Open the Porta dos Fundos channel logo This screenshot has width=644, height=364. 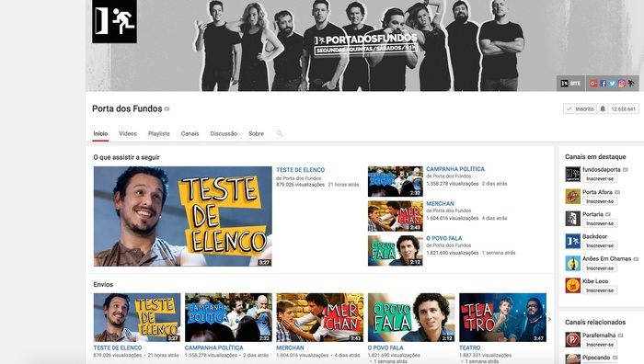pyautogui.click(x=114, y=21)
